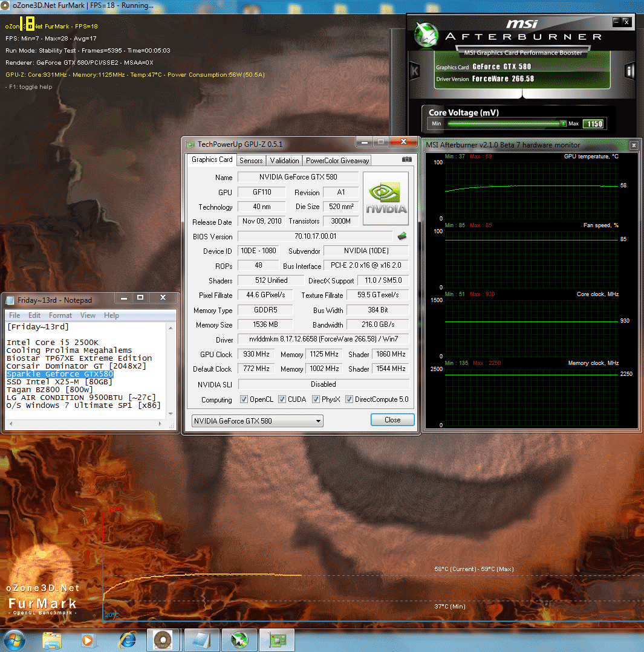This screenshot has height=652, width=644.
Task: Click the GPU temperature graph in monitor
Action: click(532, 190)
